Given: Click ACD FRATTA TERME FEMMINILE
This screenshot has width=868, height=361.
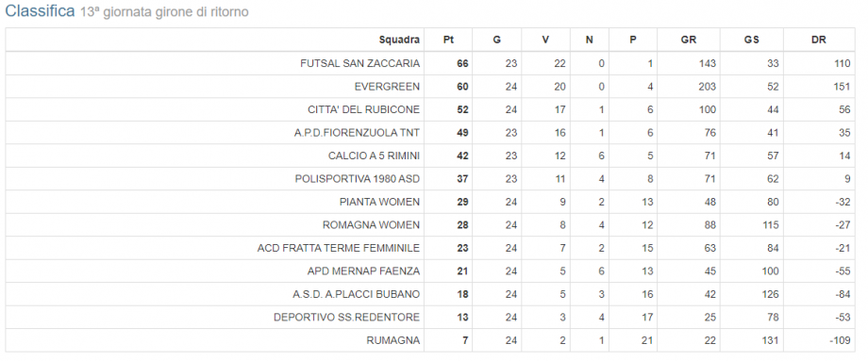Looking at the screenshot, I should pos(338,248).
